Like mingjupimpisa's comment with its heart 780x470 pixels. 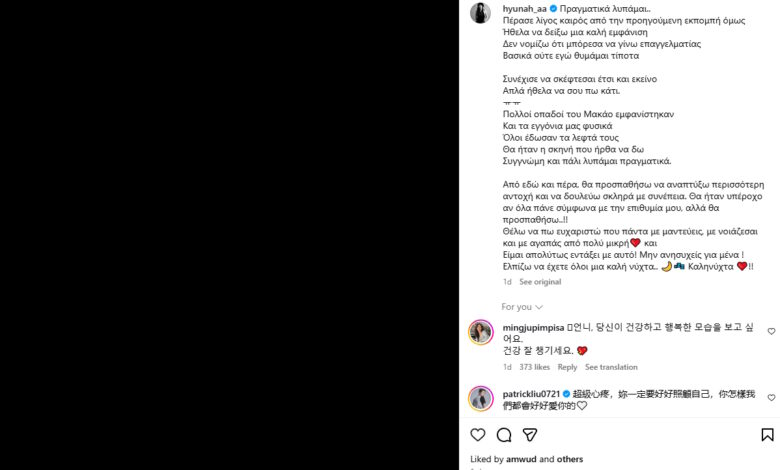(771, 331)
